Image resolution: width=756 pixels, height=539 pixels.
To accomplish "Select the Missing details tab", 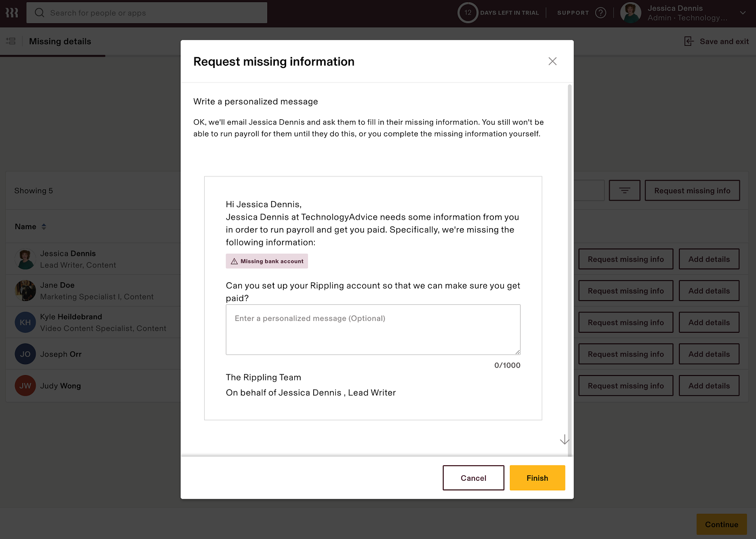I will coord(60,42).
